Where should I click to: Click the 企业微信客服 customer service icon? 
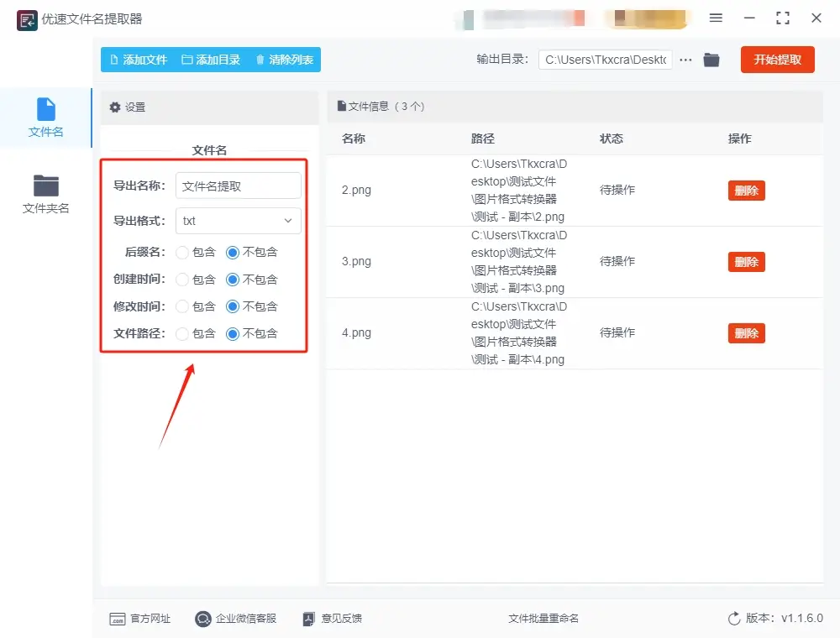tap(202, 619)
